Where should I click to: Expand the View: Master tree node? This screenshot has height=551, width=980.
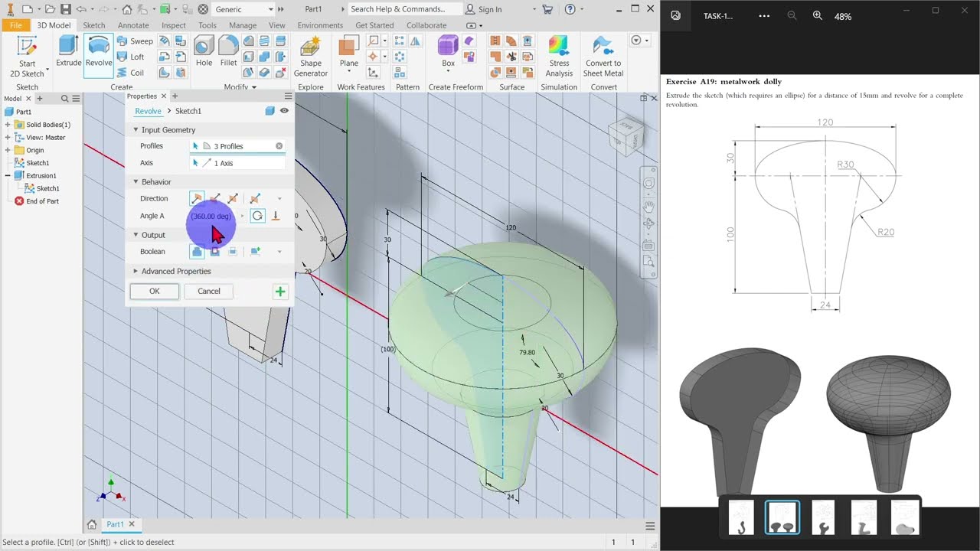8,138
